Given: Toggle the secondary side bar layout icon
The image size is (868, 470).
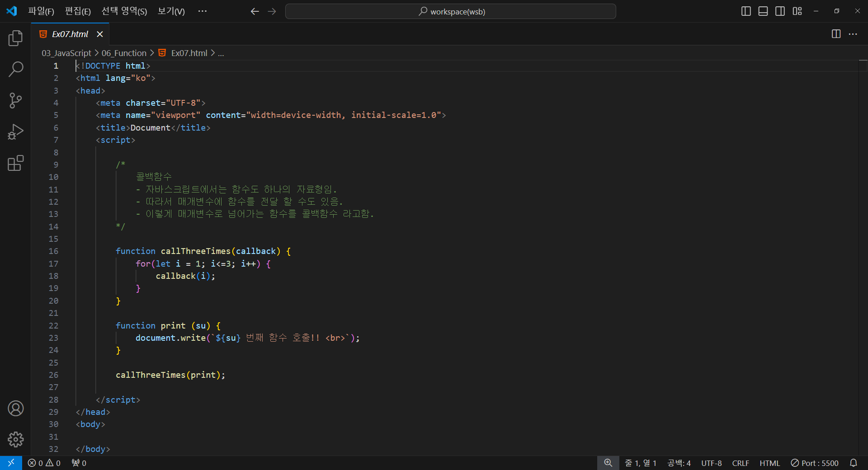Looking at the screenshot, I should (x=780, y=11).
